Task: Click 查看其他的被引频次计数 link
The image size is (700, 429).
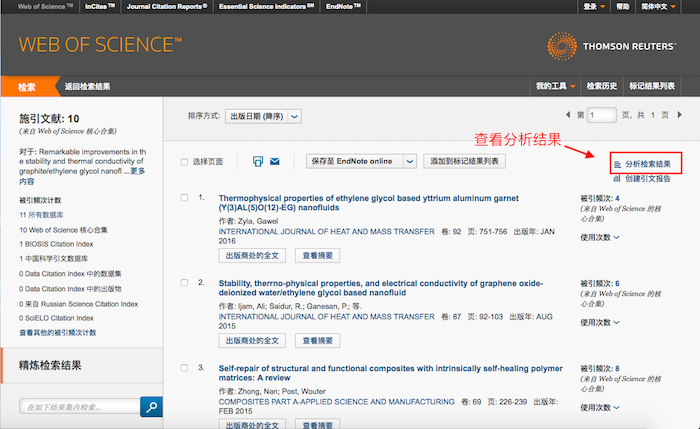Action: tap(58, 333)
